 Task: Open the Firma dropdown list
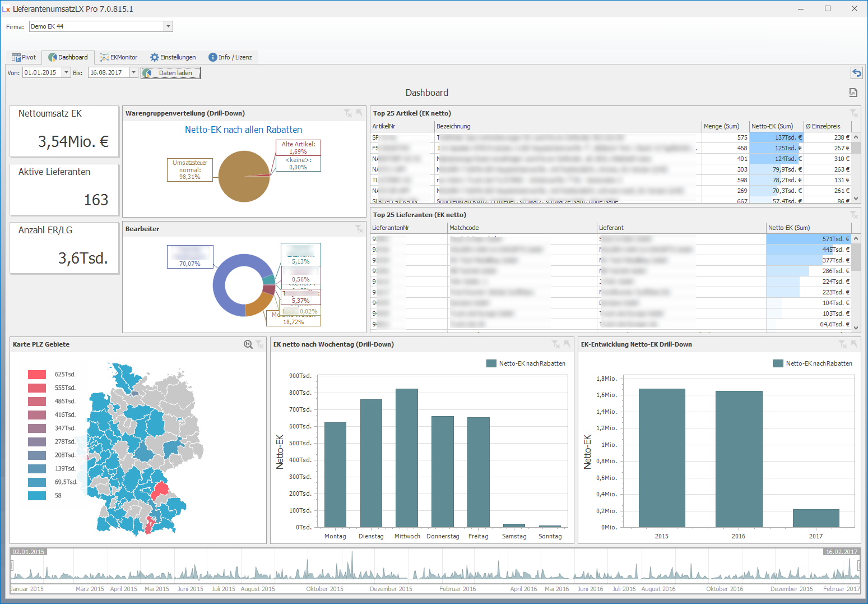[x=168, y=26]
